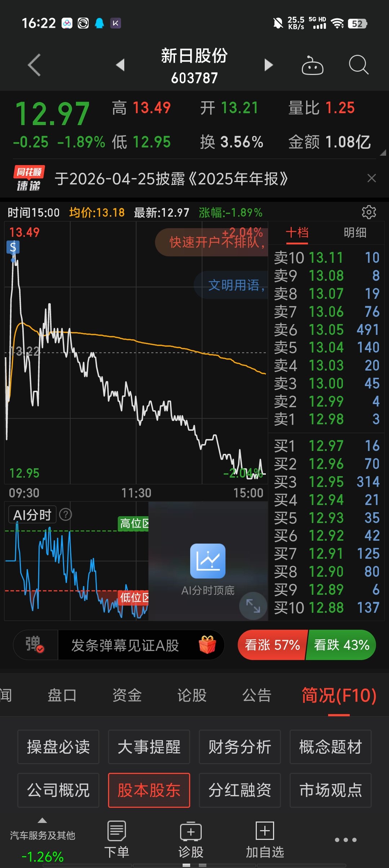Read 于2026-04-25披露《2025年年报》 notice
Image resolution: width=389 pixels, height=868 pixels.
(171, 178)
